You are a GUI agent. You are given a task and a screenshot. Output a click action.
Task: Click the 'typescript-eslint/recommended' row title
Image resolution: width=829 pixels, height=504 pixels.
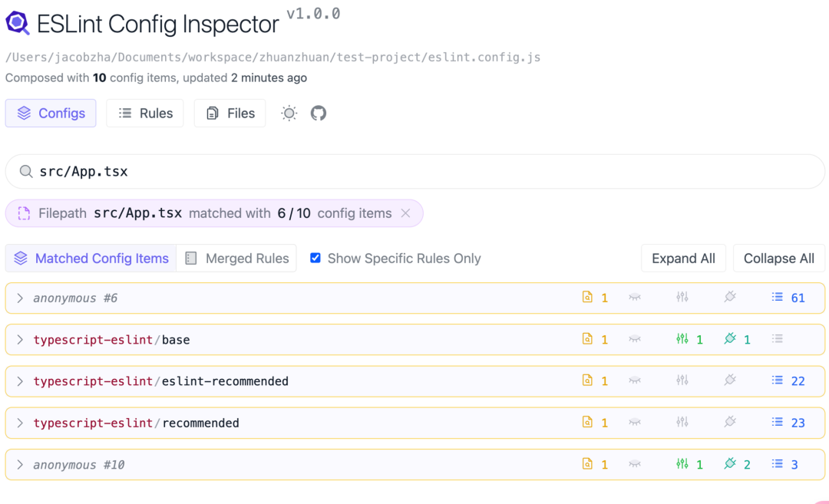(x=136, y=423)
